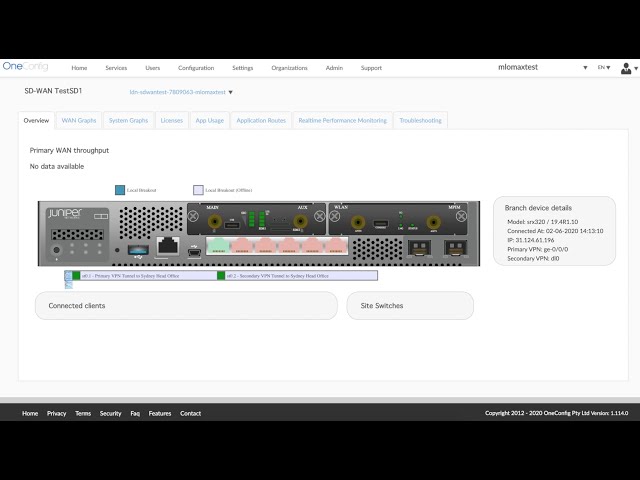Click the Branch device details panel heading
The height and width of the screenshot is (480, 640).
(538, 208)
